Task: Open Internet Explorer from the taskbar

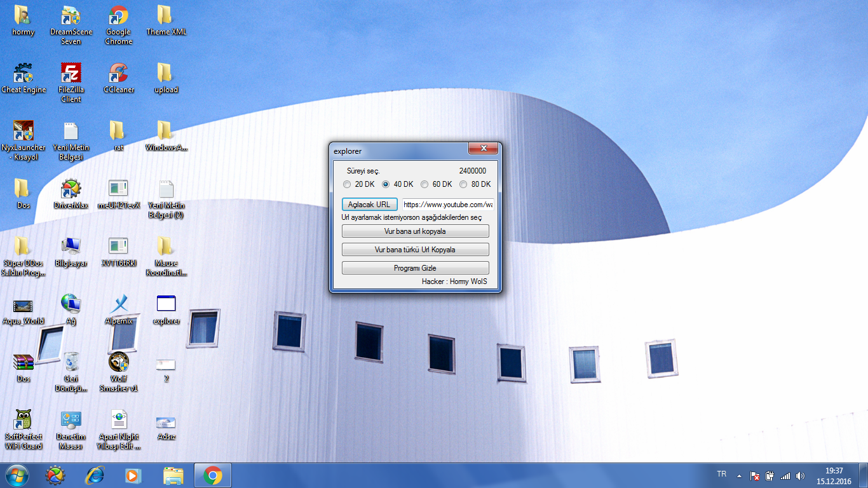Action: [x=95, y=475]
